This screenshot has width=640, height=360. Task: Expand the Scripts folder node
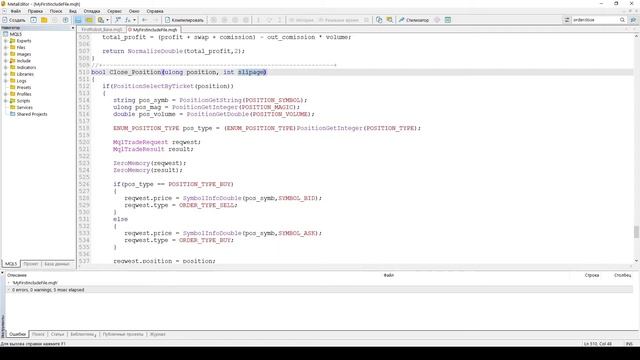click(x=6, y=101)
